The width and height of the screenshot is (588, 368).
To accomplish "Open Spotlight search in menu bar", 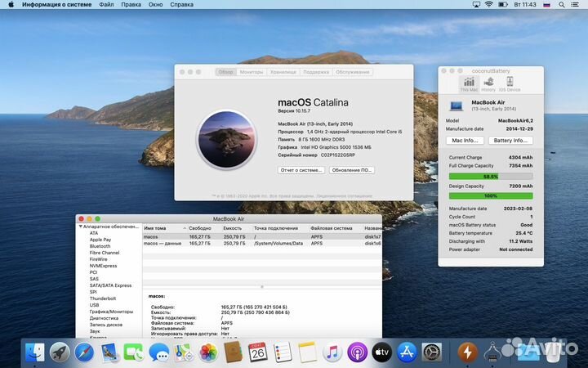I will [x=561, y=5].
